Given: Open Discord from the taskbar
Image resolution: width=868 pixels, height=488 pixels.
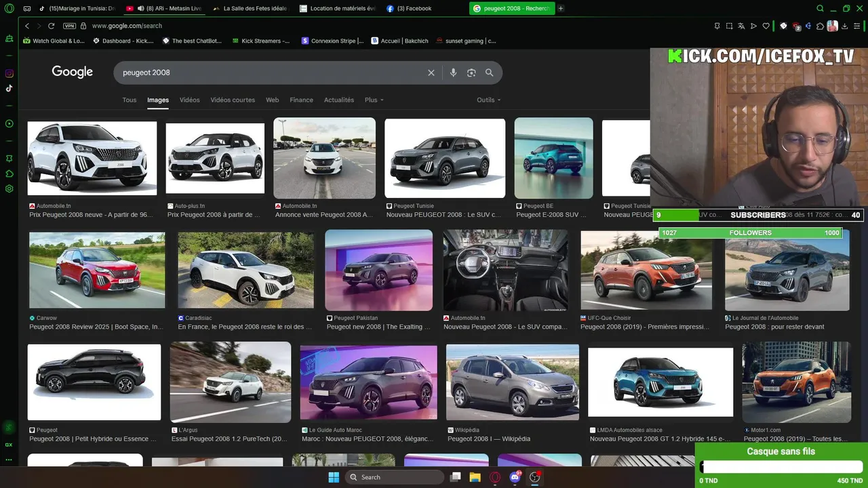Looking at the screenshot, I should coord(515,477).
